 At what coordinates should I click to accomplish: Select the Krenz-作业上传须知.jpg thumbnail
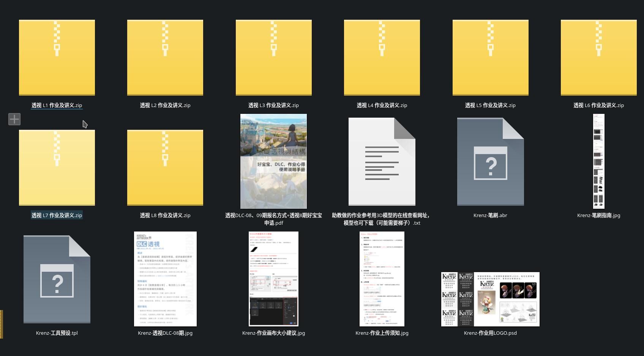pos(382,279)
